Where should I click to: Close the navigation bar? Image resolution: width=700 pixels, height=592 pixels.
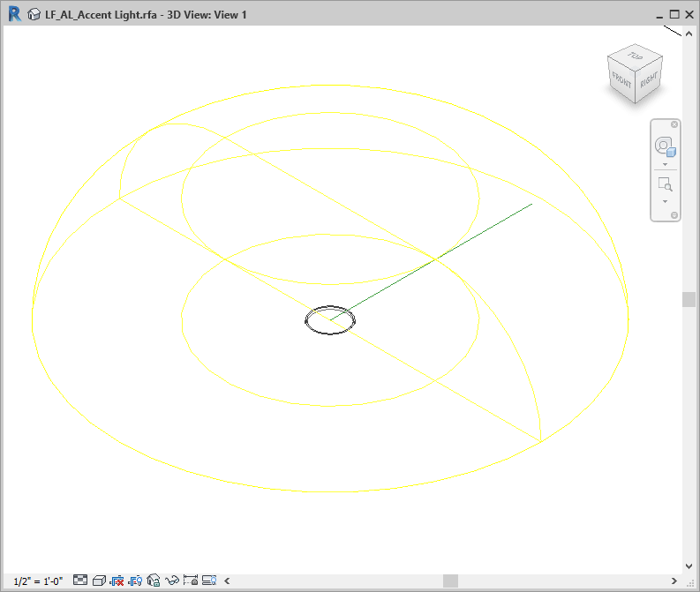coord(674,124)
